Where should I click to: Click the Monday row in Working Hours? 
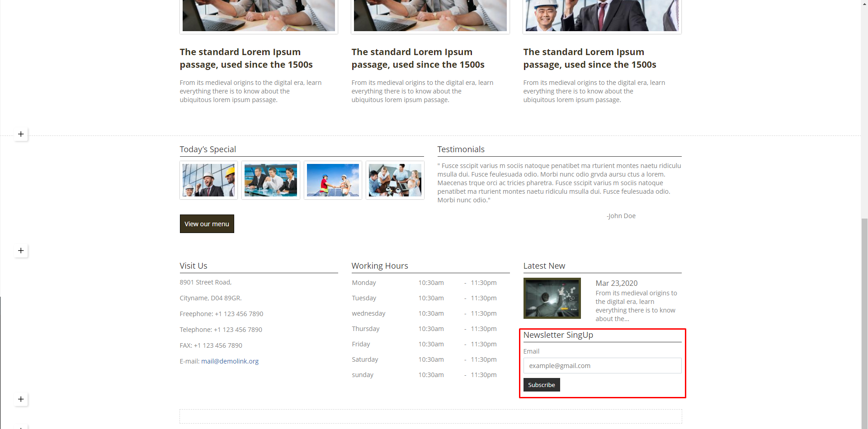(424, 283)
